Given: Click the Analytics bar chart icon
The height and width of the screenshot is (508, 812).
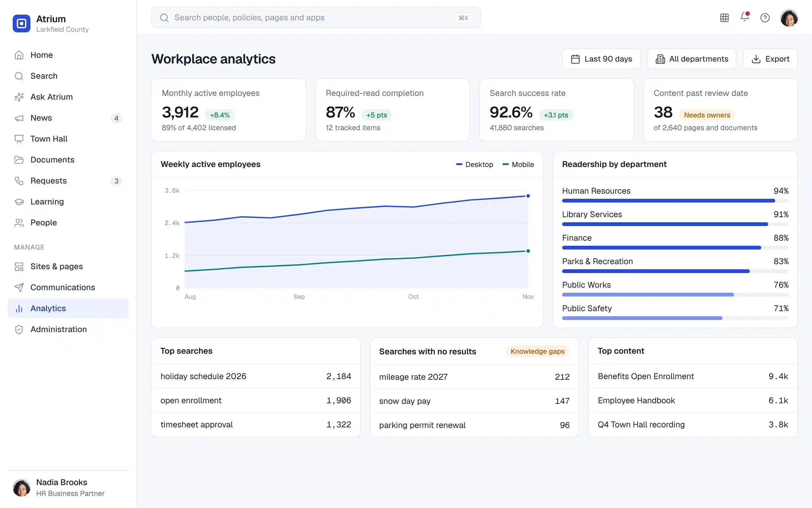Looking at the screenshot, I should pos(19,308).
